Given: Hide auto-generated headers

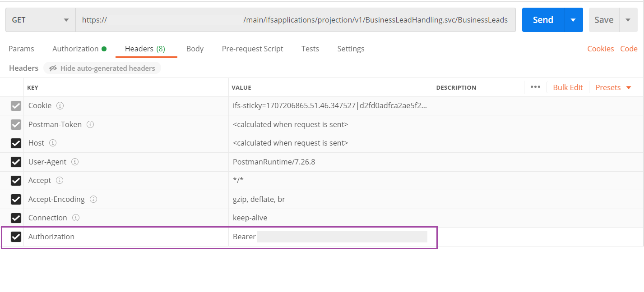Looking at the screenshot, I should pyautogui.click(x=102, y=68).
